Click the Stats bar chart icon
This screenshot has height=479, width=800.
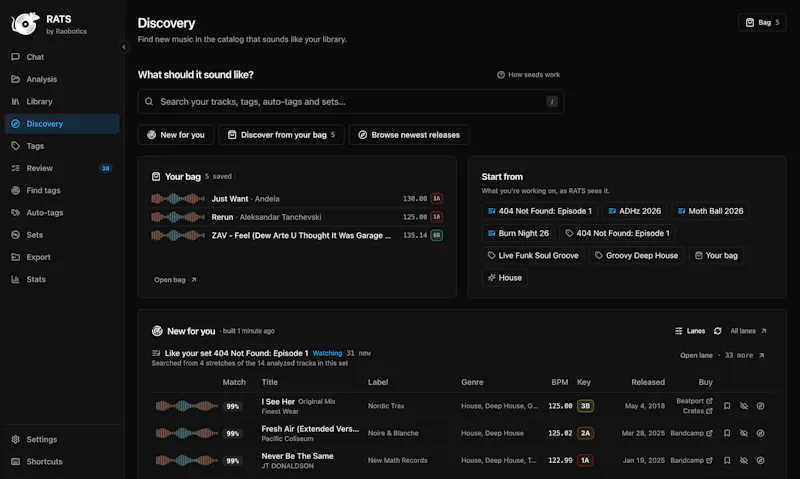pyautogui.click(x=16, y=279)
